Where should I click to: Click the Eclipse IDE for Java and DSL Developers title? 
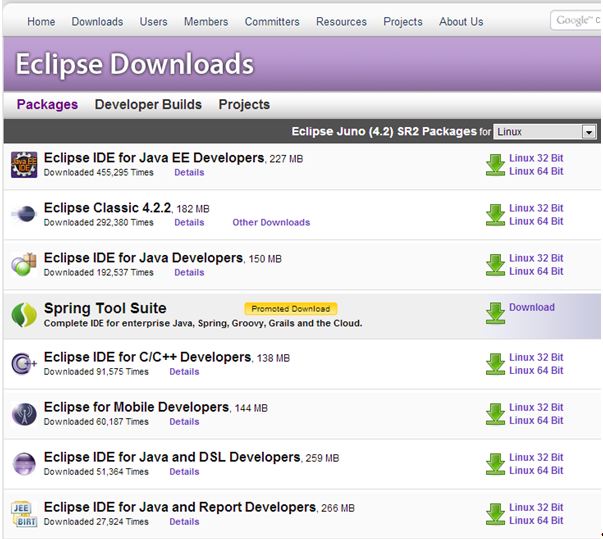[x=172, y=457]
